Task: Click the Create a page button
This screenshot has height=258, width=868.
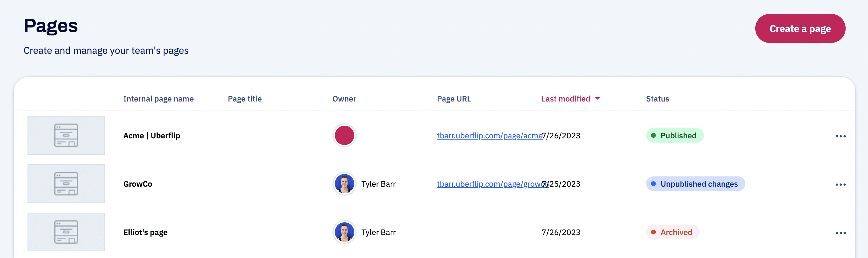Action: click(x=800, y=28)
